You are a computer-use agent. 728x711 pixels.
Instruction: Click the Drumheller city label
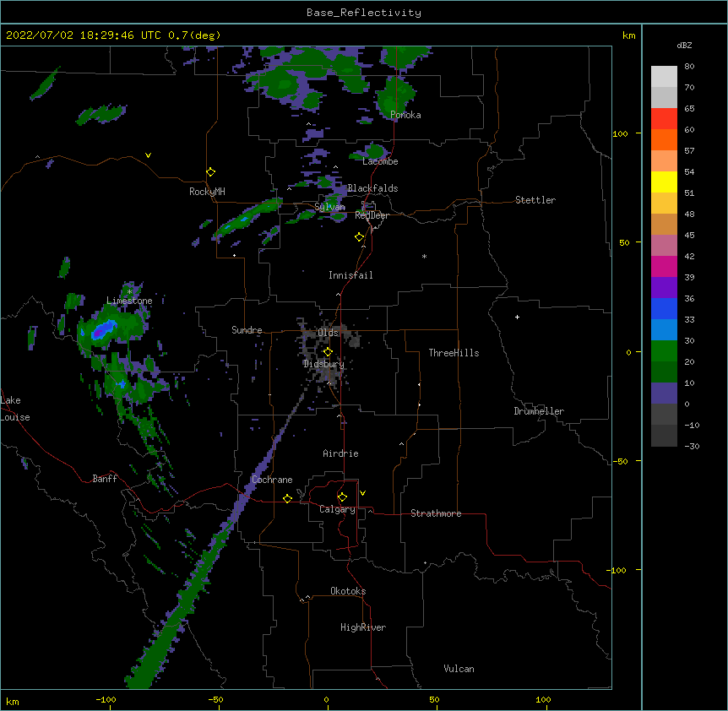(x=539, y=411)
